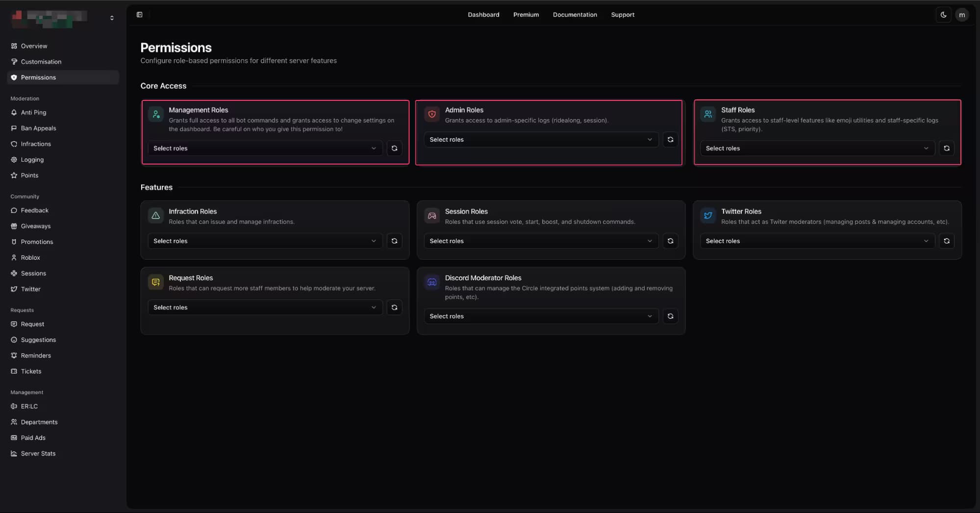The height and width of the screenshot is (513, 980).
Task: Open Logging settings
Action: click(x=63, y=160)
